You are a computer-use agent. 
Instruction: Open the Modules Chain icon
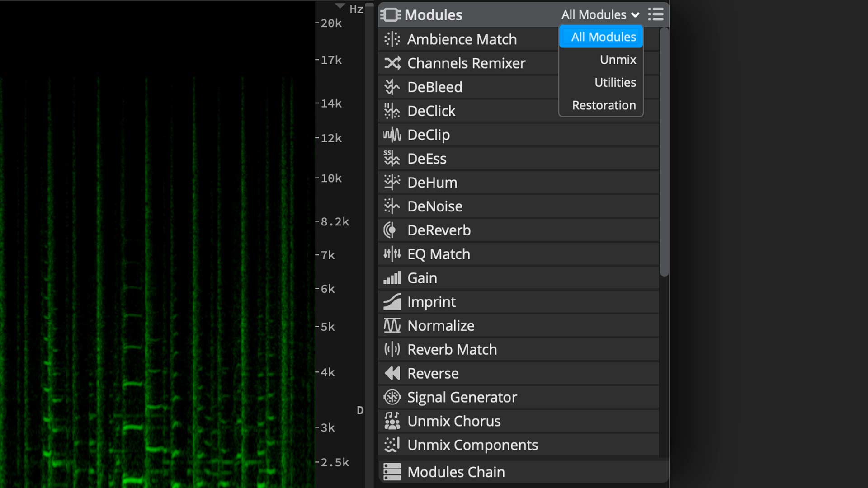[x=392, y=472]
